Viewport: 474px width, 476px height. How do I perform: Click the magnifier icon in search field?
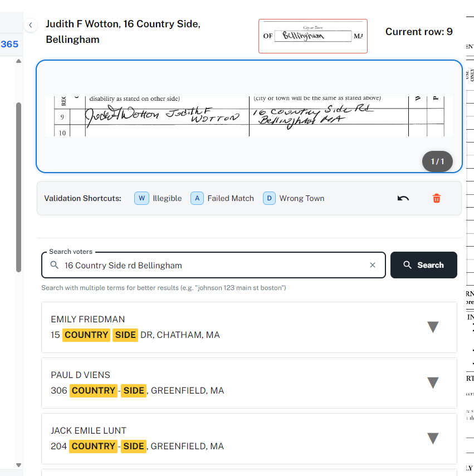55,265
